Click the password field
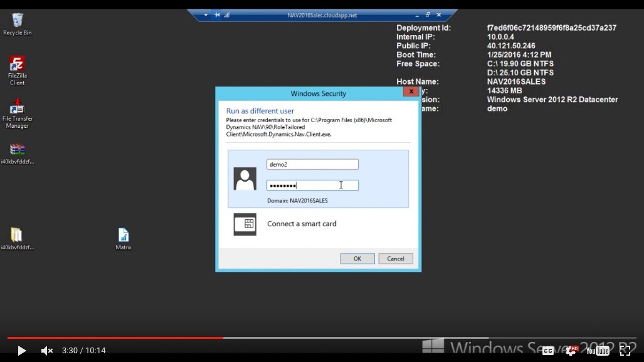 (312, 185)
